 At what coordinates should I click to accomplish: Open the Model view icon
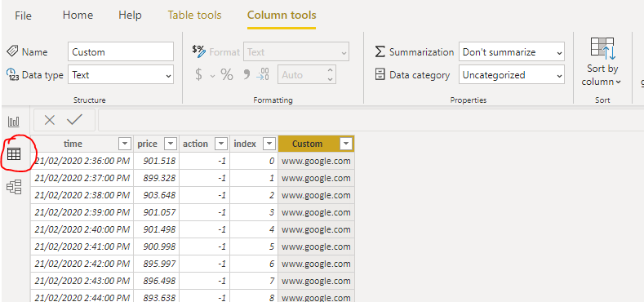(14, 188)
